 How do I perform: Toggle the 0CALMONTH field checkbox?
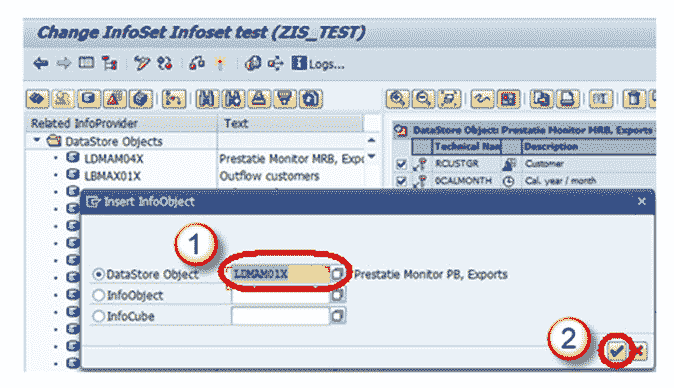401,181
